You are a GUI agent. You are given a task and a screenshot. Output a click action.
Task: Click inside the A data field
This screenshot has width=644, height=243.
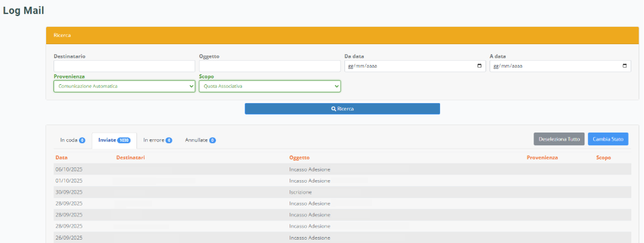click(560, 66)
